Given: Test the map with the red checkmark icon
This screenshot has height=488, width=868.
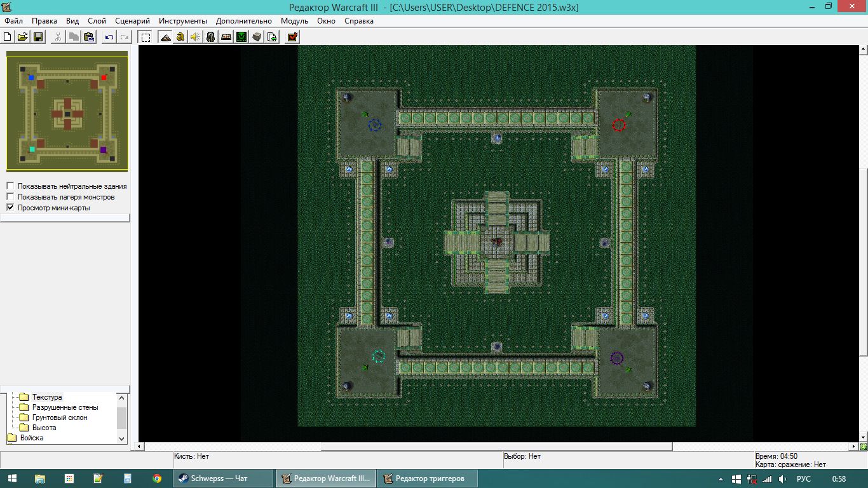Looking at the screenshot, I should click(292, 37).
